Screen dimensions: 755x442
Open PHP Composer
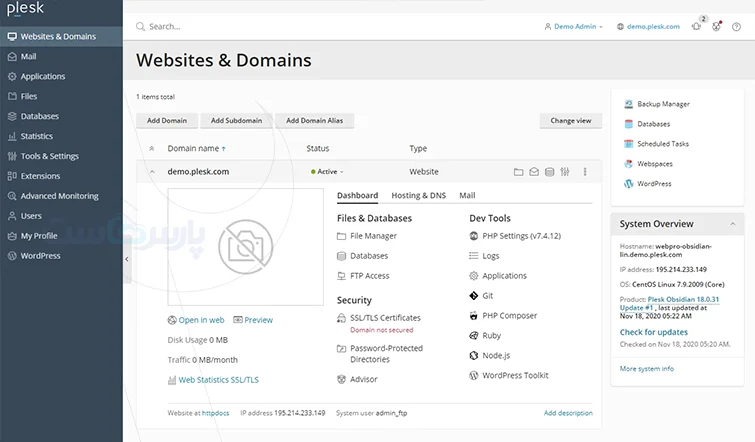point(503,316)
